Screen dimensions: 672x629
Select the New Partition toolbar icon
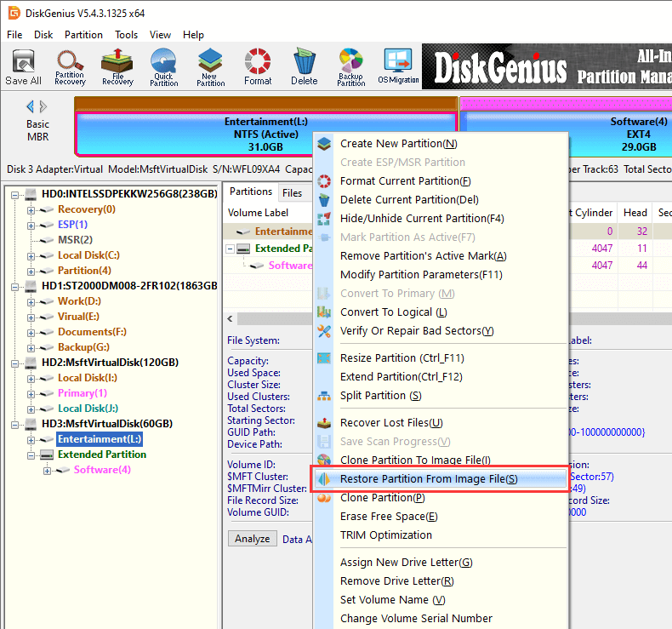[211, 67]
